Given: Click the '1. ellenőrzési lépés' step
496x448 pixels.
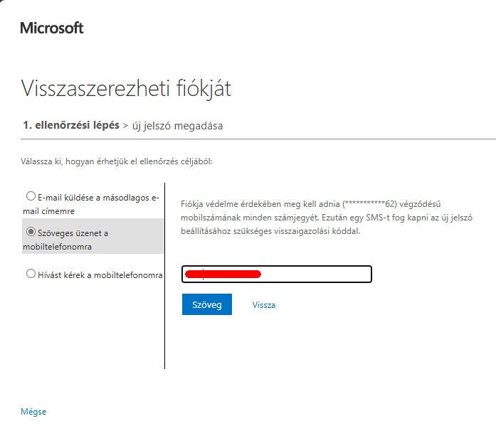Looking at the screenshot, I should [x=71, y=125].
